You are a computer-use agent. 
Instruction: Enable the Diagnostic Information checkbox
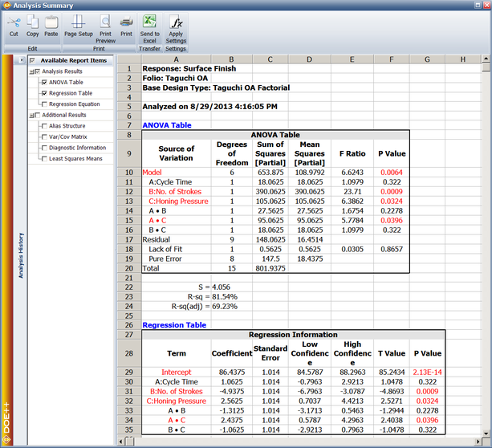[x=44, y=148]
